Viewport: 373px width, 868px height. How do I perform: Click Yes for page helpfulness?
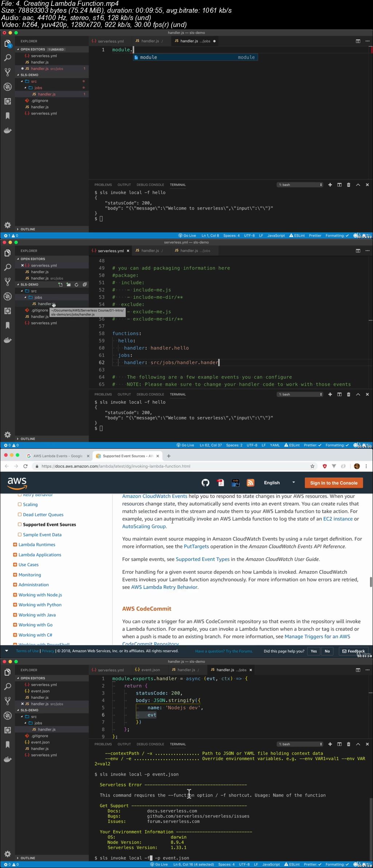coord(314,651)
